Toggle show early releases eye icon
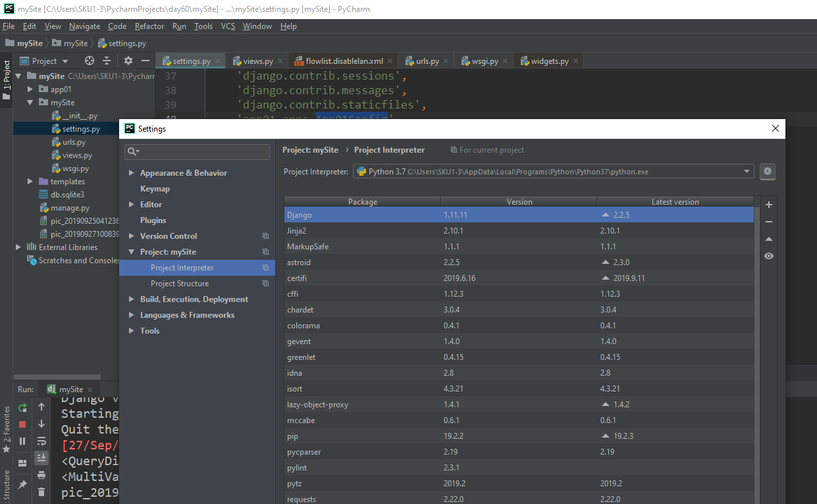This screenshot has height=504, width=817. pyautogui.click(x=769, y=256)
